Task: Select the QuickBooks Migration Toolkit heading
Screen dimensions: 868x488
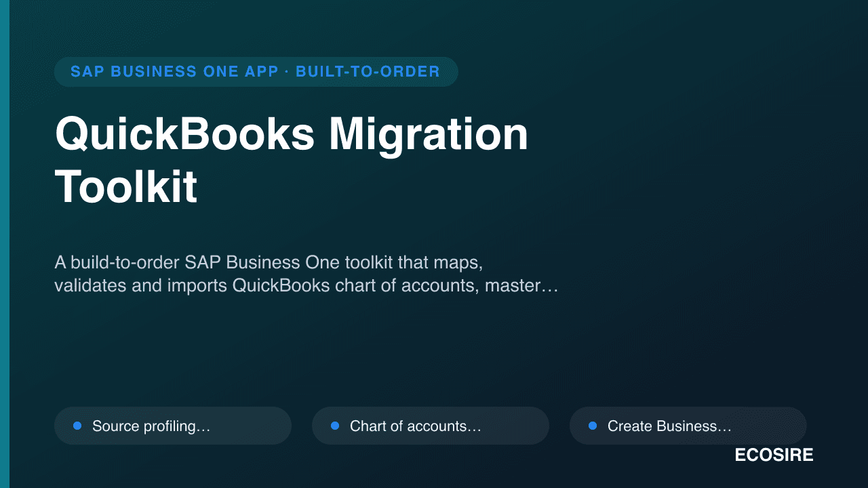Action: [x=292, y=161]
